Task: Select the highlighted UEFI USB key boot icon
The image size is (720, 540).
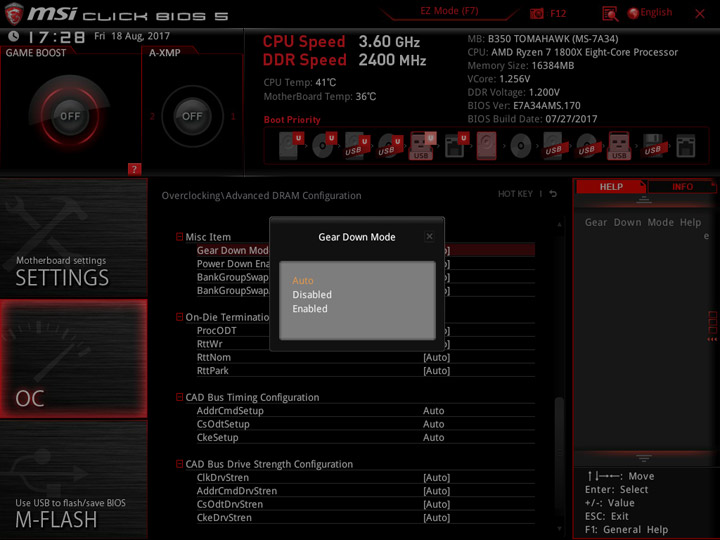Action: (422, 146)
